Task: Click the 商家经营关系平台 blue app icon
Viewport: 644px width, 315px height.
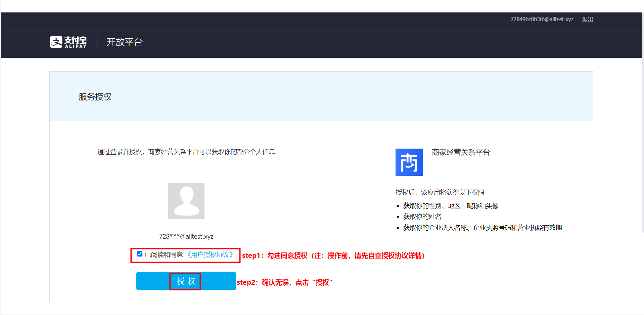Action: click(x=409, y=162)
